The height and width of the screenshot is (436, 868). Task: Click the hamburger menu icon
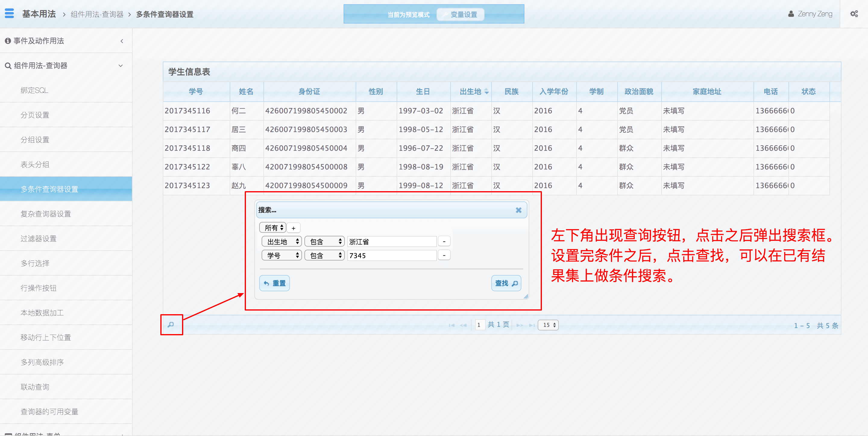pos(9,14)
